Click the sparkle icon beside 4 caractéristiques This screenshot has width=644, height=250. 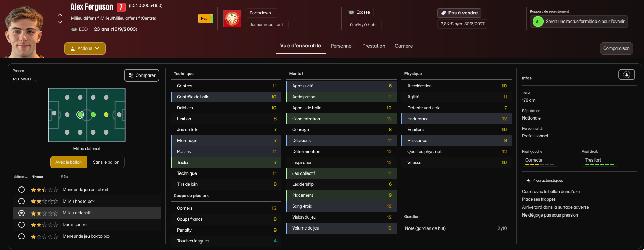point(528,180)
